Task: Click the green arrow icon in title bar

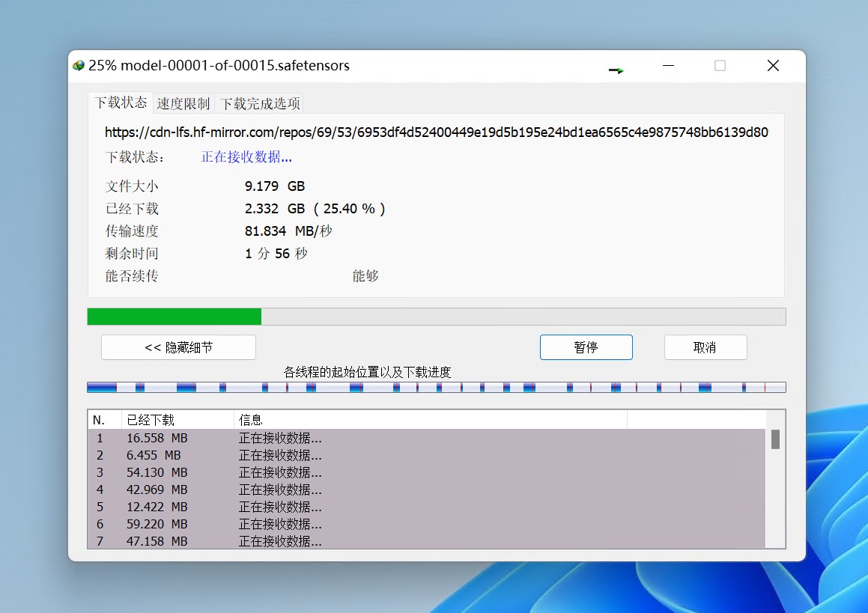Action: pyautogui.click(x=616, y=70)
